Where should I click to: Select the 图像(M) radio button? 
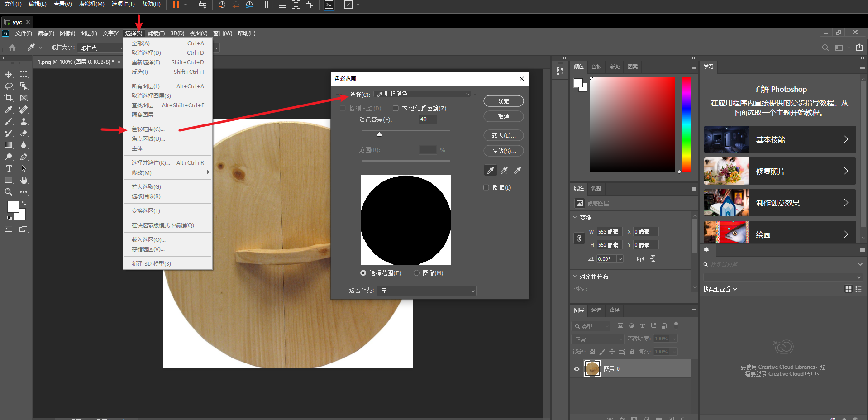(x=416, y=273)
